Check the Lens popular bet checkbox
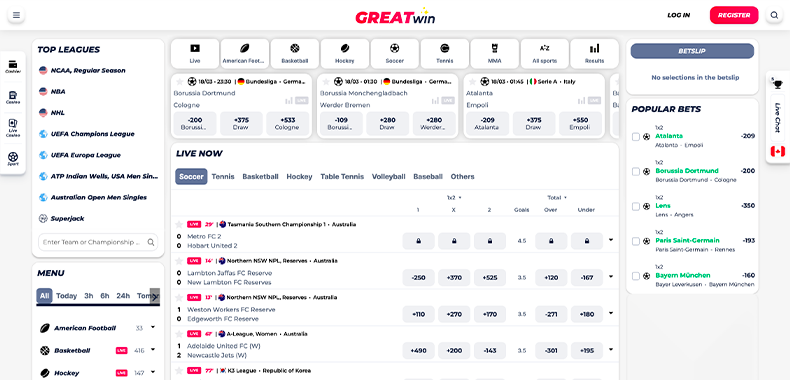 point(636,206)
